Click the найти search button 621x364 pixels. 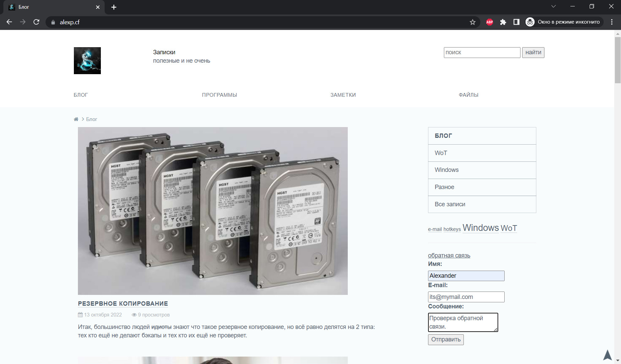[x=533, y=53]
